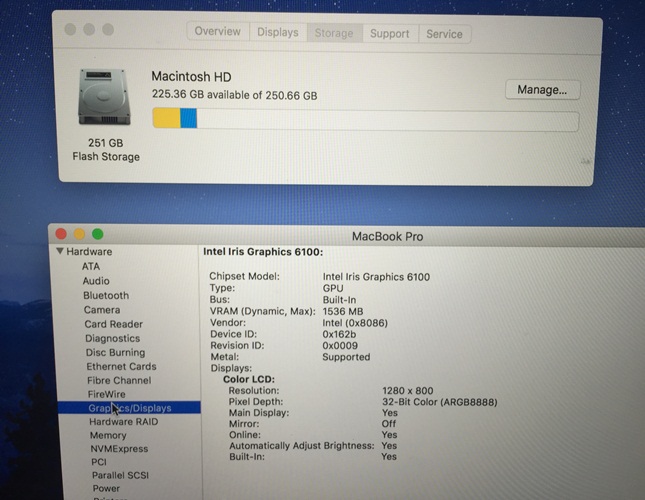Screen dimensions: 645x500
Task: Click the Vendor value 'Intel (0x8086)'
Action: pos(355,323)
